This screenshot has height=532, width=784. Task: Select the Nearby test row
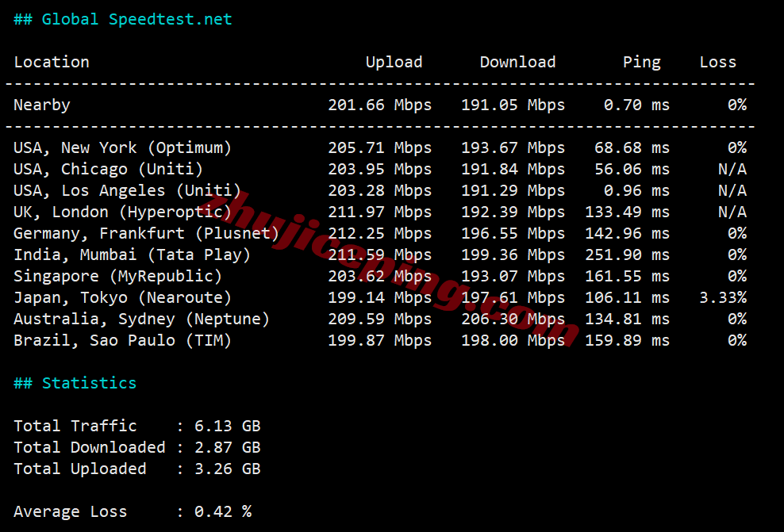pyautogui.click(x=41, y=105)
